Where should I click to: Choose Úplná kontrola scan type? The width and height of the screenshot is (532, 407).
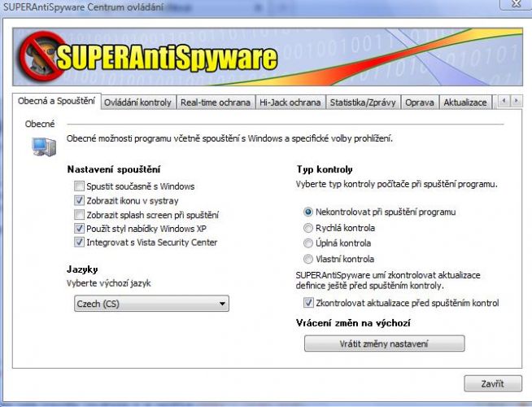pyautogui.click(x=308, y=243)
